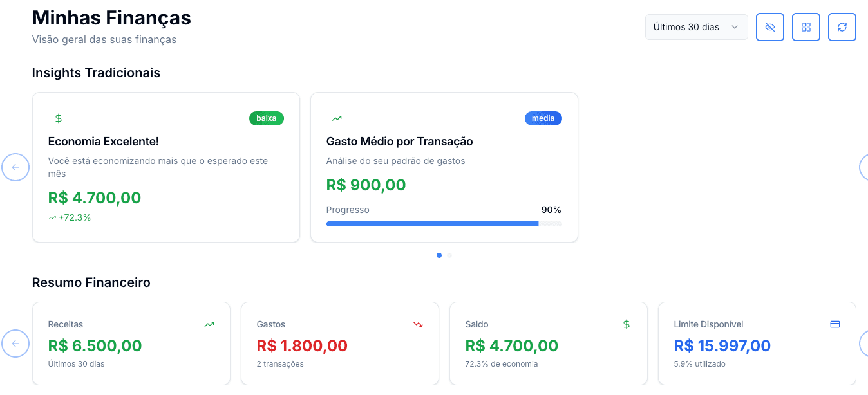Switch to grid layout view

[x=806, y=27]
